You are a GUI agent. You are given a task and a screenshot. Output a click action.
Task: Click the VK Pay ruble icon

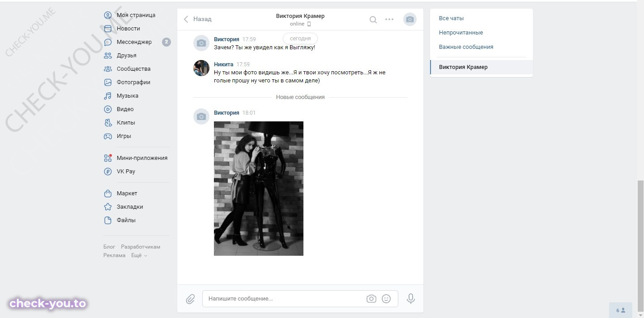click(108, 172)
